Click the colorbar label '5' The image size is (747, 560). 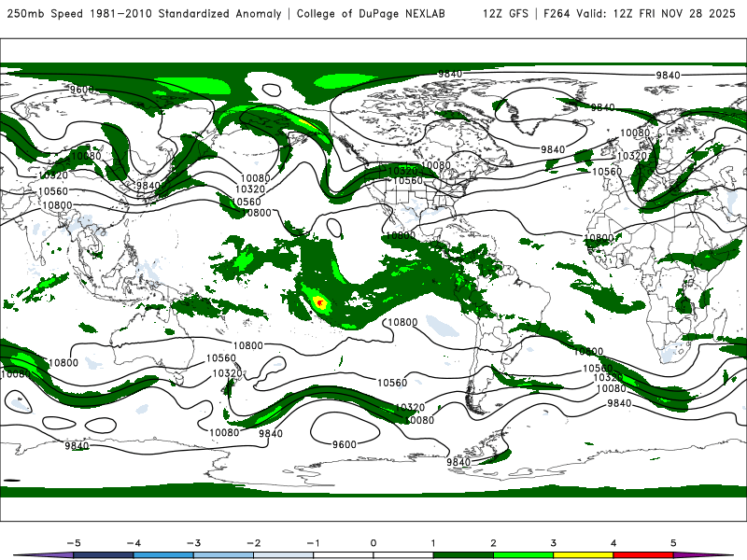coord(673,543)
